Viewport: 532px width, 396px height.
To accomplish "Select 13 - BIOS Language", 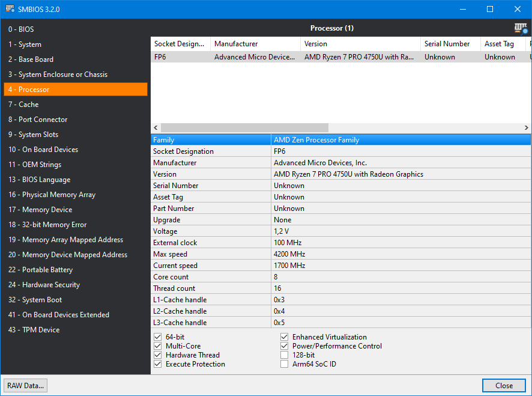I will [x=76, y=180].
